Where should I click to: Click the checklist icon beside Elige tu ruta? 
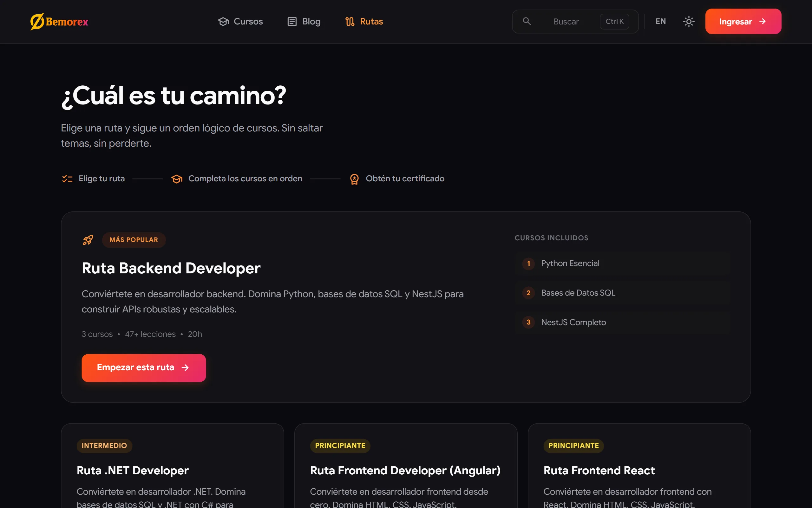67,179
